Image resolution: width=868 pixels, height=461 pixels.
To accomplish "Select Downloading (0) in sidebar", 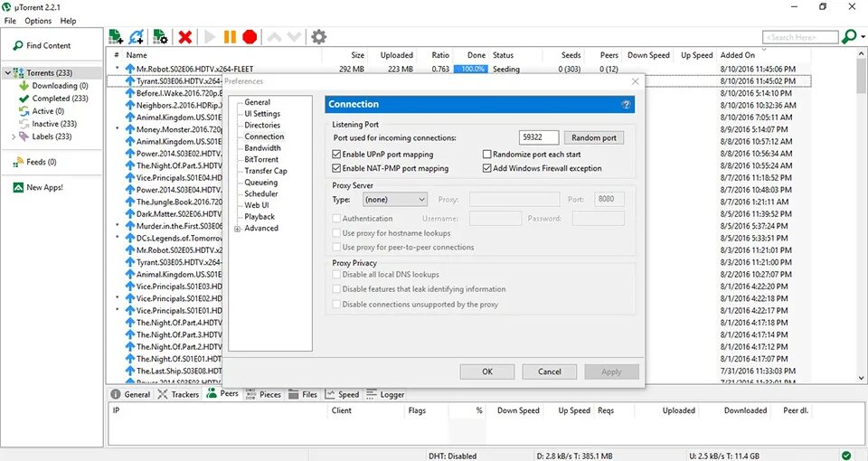I will (x=53, y=86).
